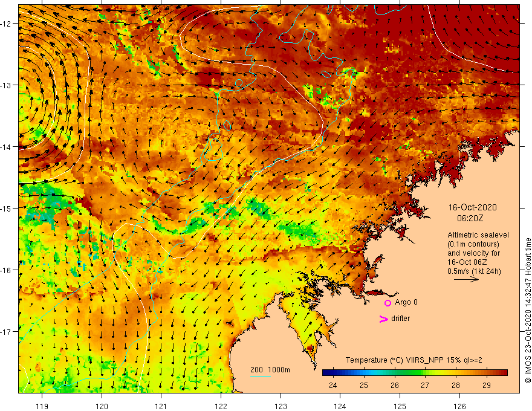This screenshot has width=532, height=411.
Task: Click the 25 value on temperature scale
Action: (364, 385)
